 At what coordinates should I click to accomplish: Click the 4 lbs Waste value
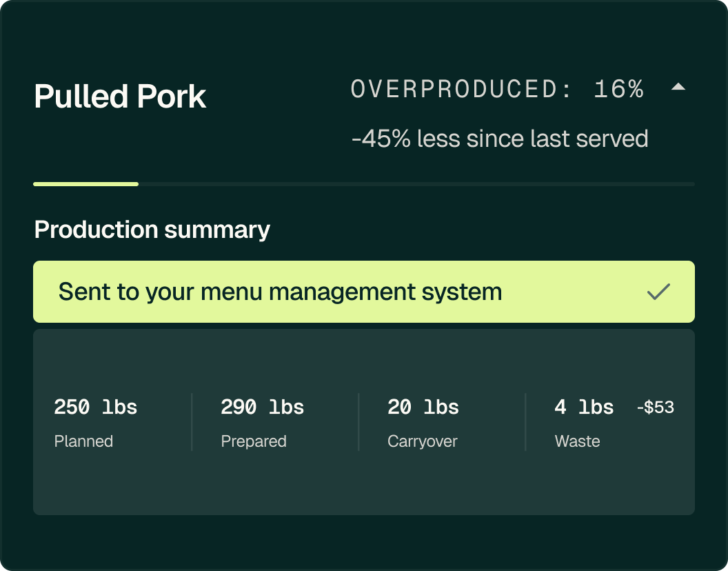pos(584,408)
